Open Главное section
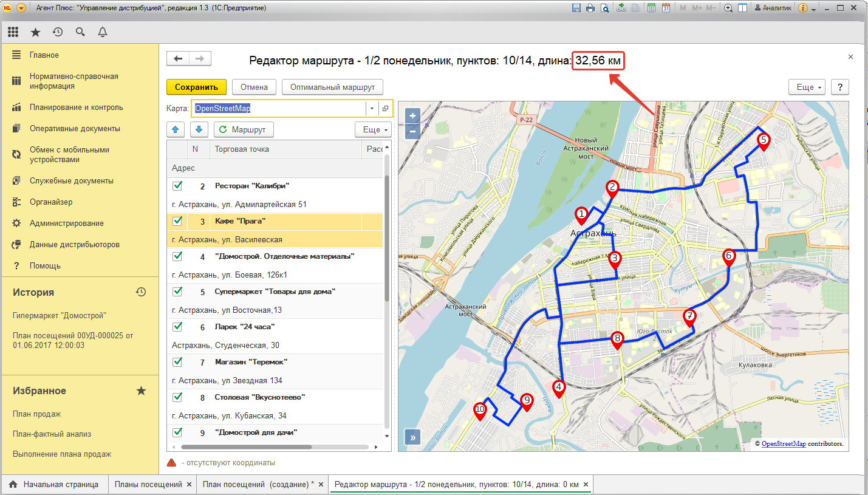Viewport: 868px width, 495px height. click(x=44, y=55)
